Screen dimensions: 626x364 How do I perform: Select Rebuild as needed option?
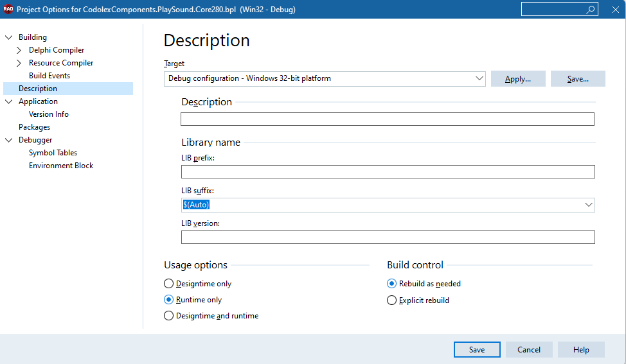click(x=391, y=284)
